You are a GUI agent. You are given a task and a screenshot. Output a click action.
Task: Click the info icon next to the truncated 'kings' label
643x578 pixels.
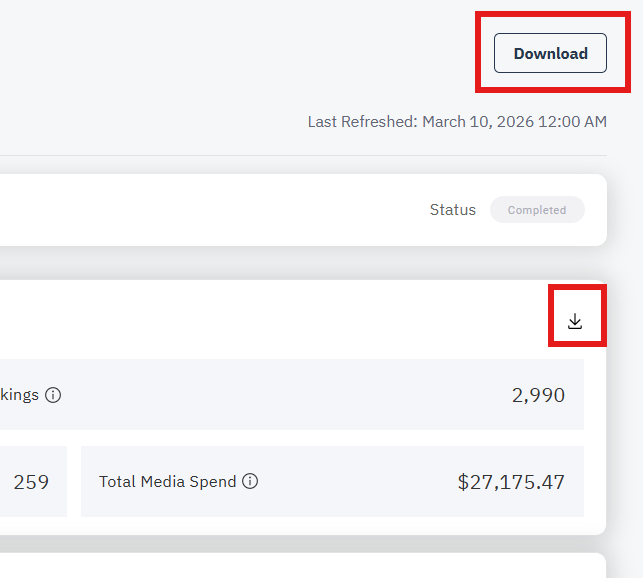(53, 395)
